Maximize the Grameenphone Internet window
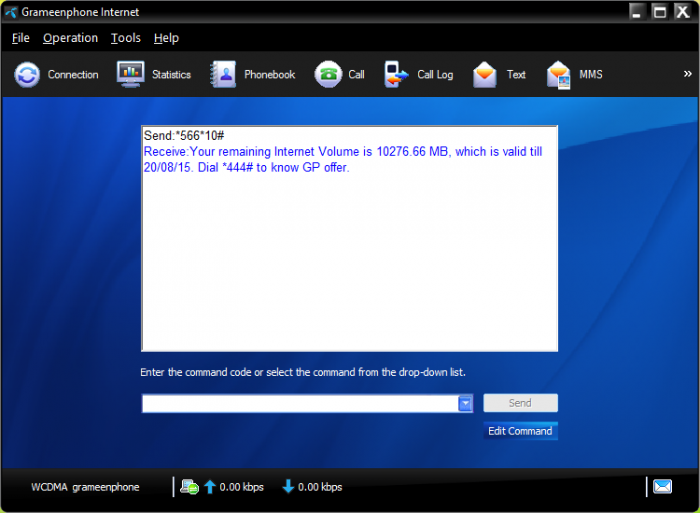 click(660, 12)
